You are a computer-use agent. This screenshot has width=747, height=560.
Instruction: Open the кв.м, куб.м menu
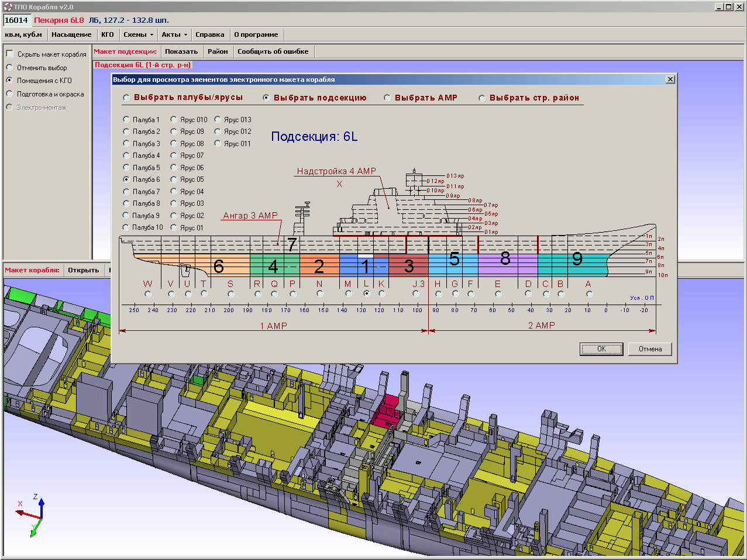click(x=23, y=34)
